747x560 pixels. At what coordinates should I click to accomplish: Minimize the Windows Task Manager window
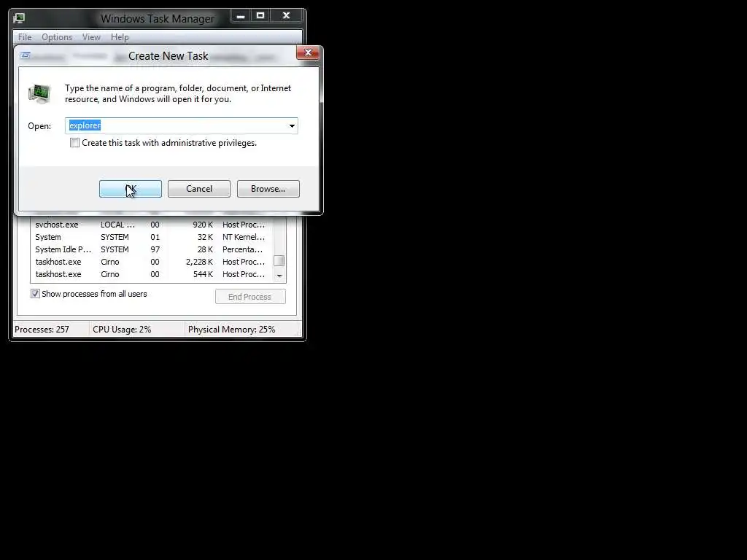coord(241,16)
